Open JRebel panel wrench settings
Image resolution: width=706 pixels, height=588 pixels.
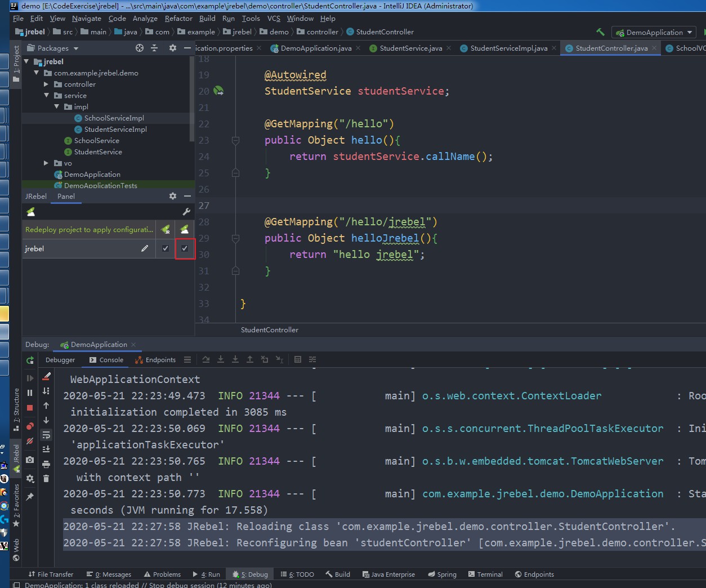point(186,212)
